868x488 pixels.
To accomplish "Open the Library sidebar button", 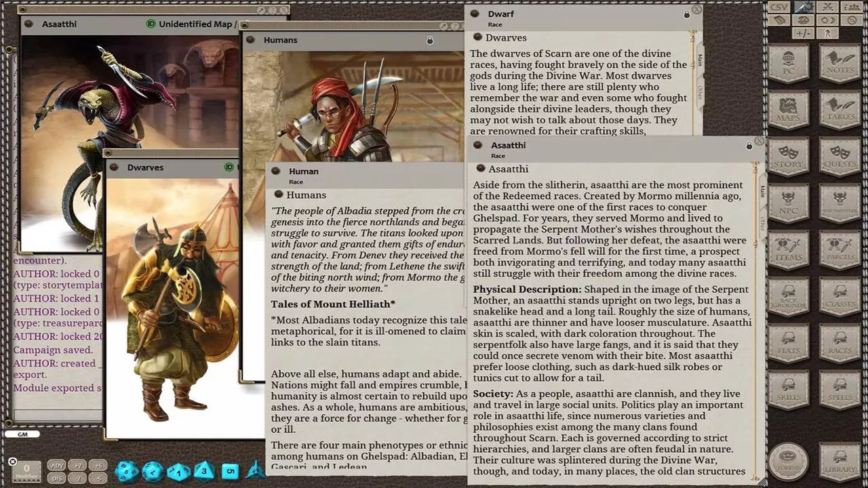I will click(840, 462).
